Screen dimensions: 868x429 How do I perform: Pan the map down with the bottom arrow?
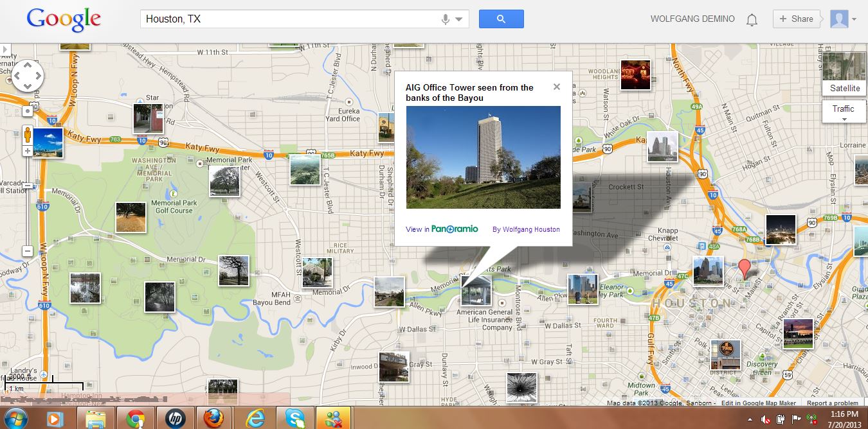coord(28,86)
